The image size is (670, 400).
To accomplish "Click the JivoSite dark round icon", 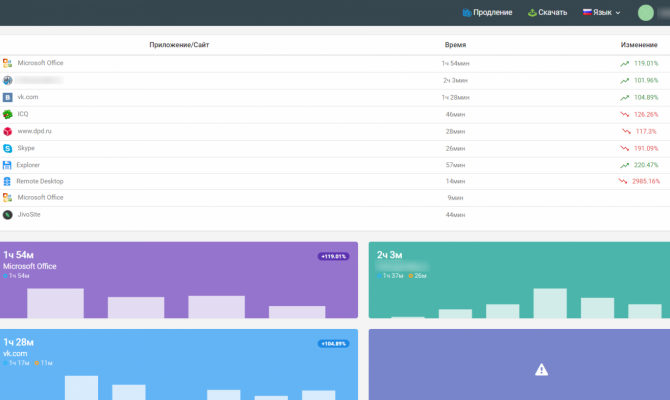I will [7, 215].
